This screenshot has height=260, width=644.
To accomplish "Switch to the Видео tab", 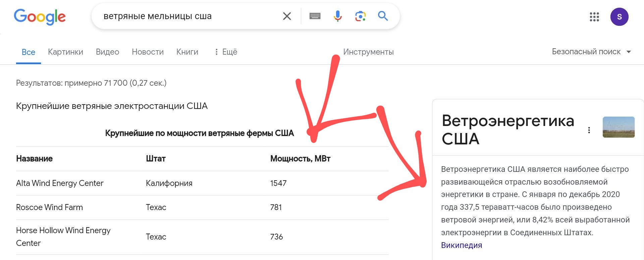I will pos(107,52).
